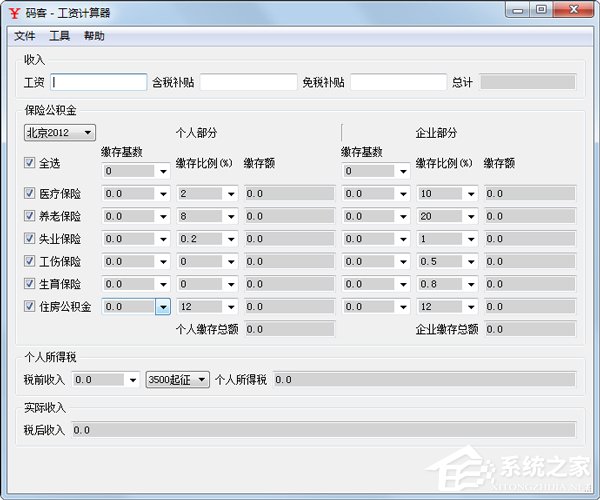Open 住房公积金 personal ratio dropdown showing 12
The width and height of the screenshot is (600, 500).
pyautogui.click(x=231, y=306)
